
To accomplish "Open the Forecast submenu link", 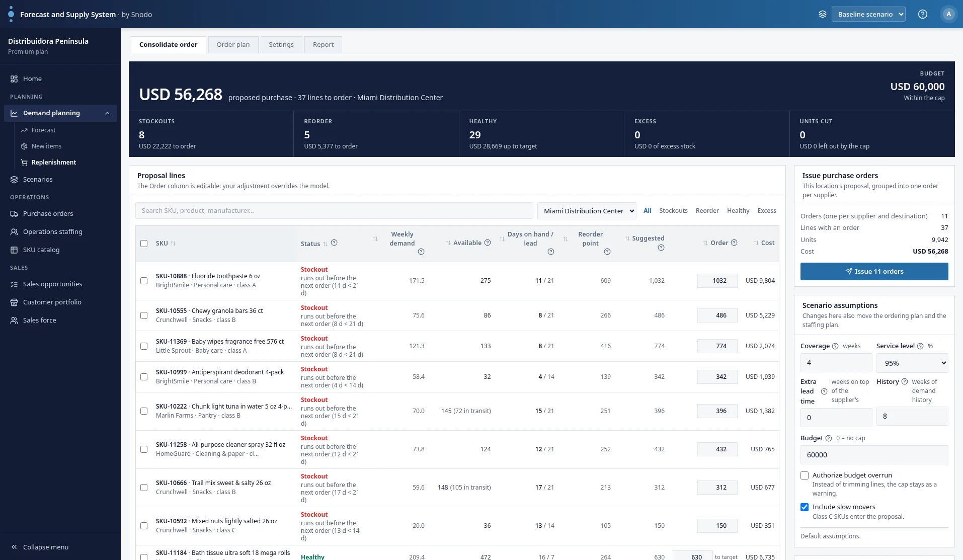I will 44,130.
